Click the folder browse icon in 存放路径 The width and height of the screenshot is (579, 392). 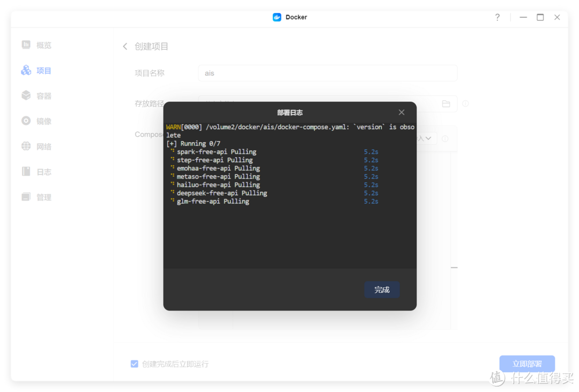coord(446,104)
